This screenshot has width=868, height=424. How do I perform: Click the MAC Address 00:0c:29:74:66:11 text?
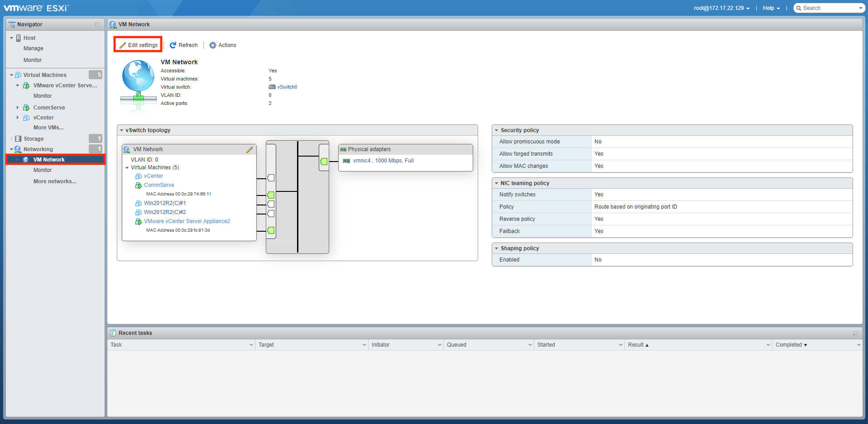point(178,194)
